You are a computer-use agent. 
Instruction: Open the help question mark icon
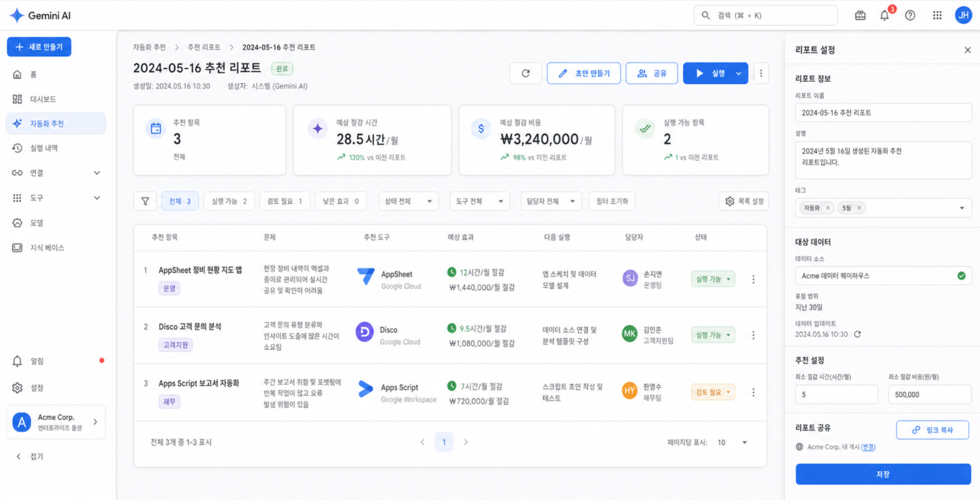pos(910,15)
